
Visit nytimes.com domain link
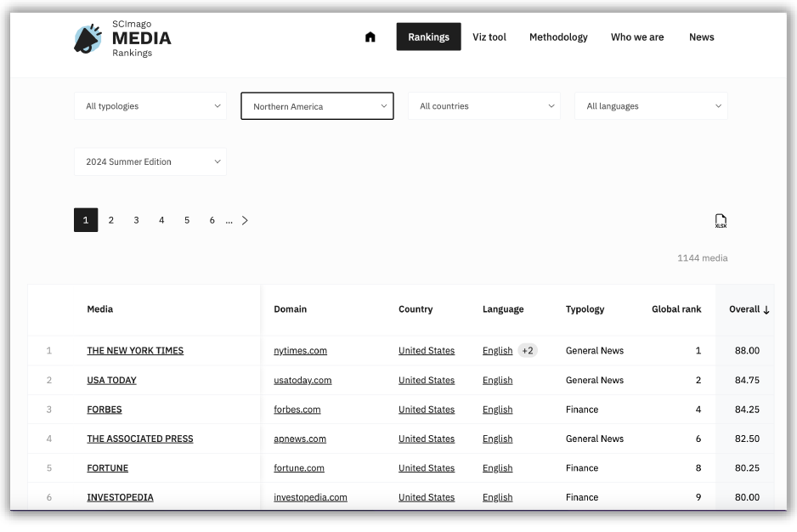point(301,350)
